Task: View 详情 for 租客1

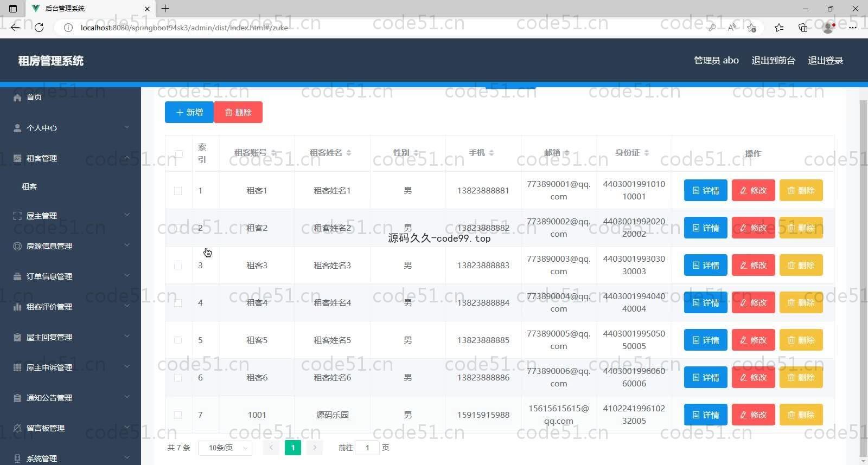Action: pyautogui.click(x=705, y=191)
